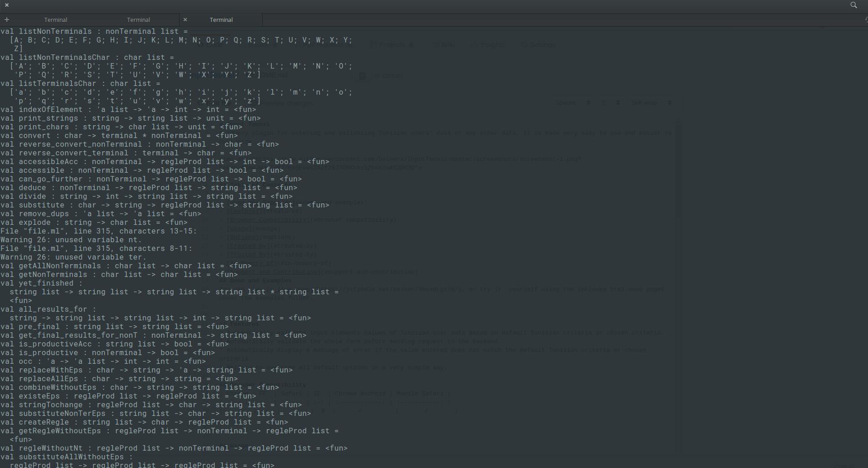Open indent size '2' dropdown in background editor
Screen dimensions: 868x468
pos(610,103)
